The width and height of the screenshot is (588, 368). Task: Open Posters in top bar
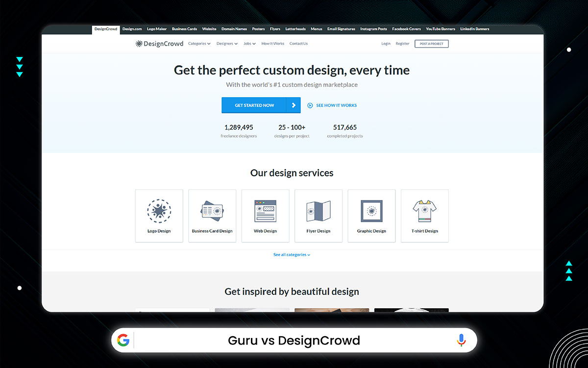[258, 29]
